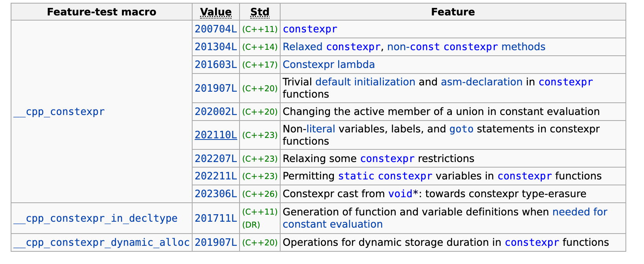Viewport: 644px width, 264px height.
Task: Click the 'Value' column header
Action: coord(216,12)
